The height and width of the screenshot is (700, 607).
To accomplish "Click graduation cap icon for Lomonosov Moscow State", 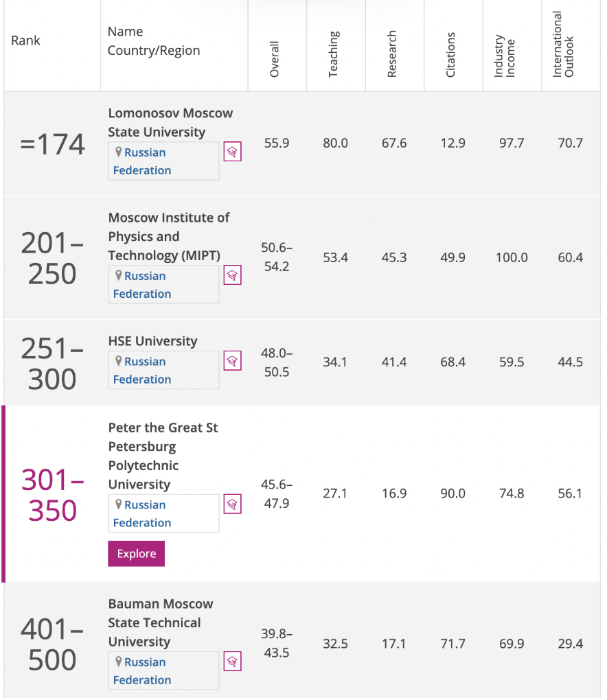I will [x=232, y=152].
